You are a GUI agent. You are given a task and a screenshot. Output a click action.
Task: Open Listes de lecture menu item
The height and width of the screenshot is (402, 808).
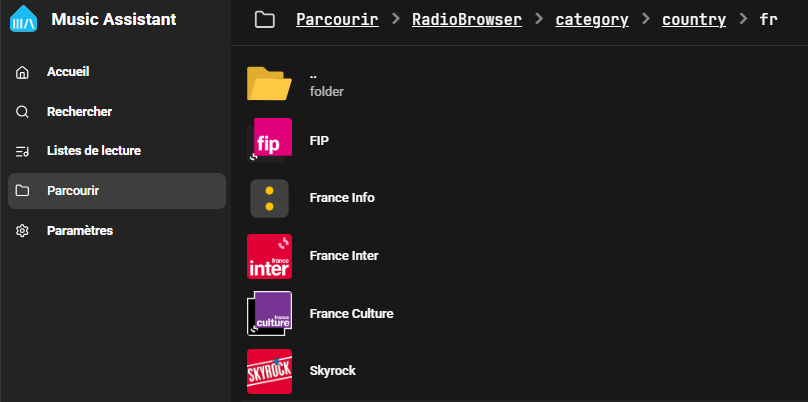pos(94,151)
